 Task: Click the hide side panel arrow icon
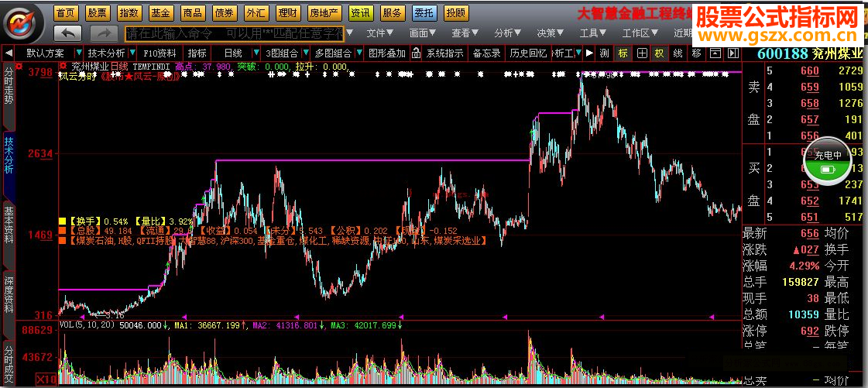point(733,53)
